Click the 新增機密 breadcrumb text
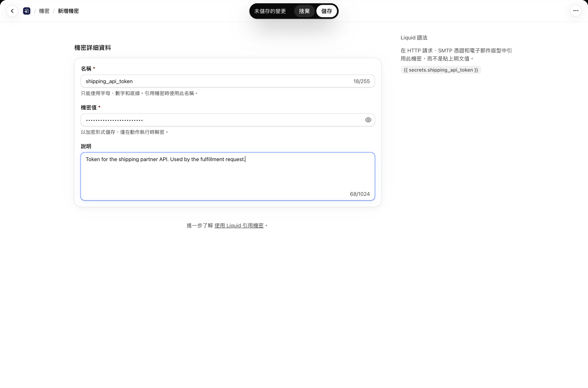 click(68, 11)
